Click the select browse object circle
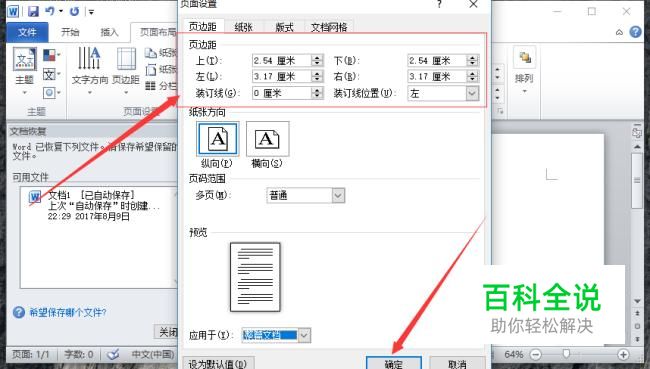 point(637,326)
